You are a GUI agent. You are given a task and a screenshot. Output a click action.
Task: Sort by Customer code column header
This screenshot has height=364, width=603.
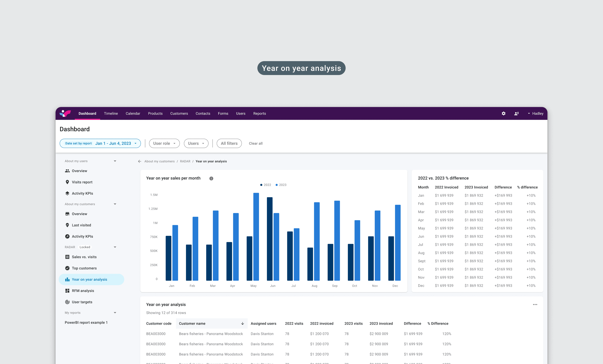point(159,324)
